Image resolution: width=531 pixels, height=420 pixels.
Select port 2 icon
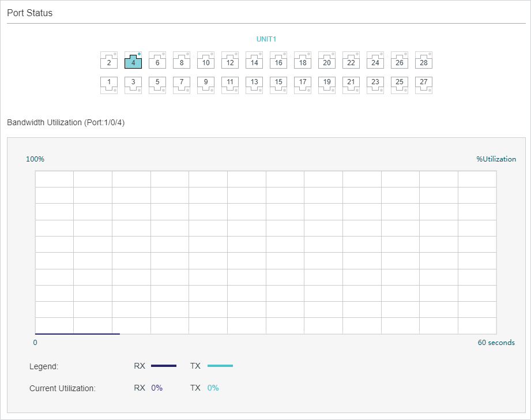(109, 61)
